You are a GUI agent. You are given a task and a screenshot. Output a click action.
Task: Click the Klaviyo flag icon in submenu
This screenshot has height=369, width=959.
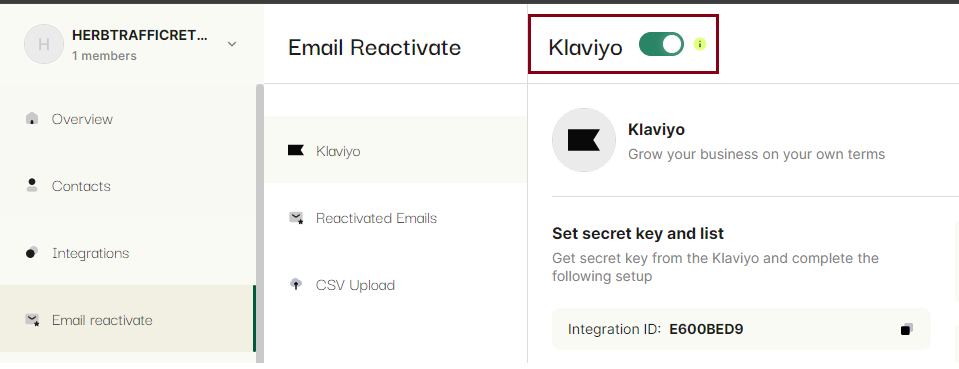click(296, 151)
